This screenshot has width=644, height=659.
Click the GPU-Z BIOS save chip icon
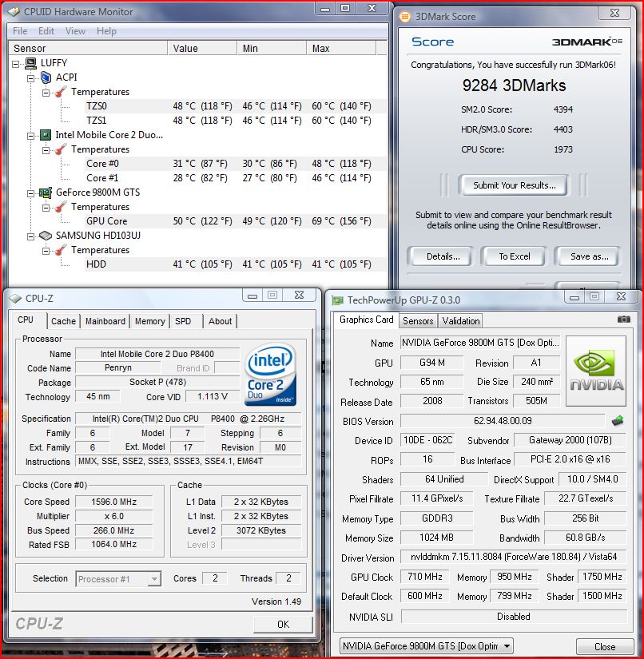pos(618,421)
